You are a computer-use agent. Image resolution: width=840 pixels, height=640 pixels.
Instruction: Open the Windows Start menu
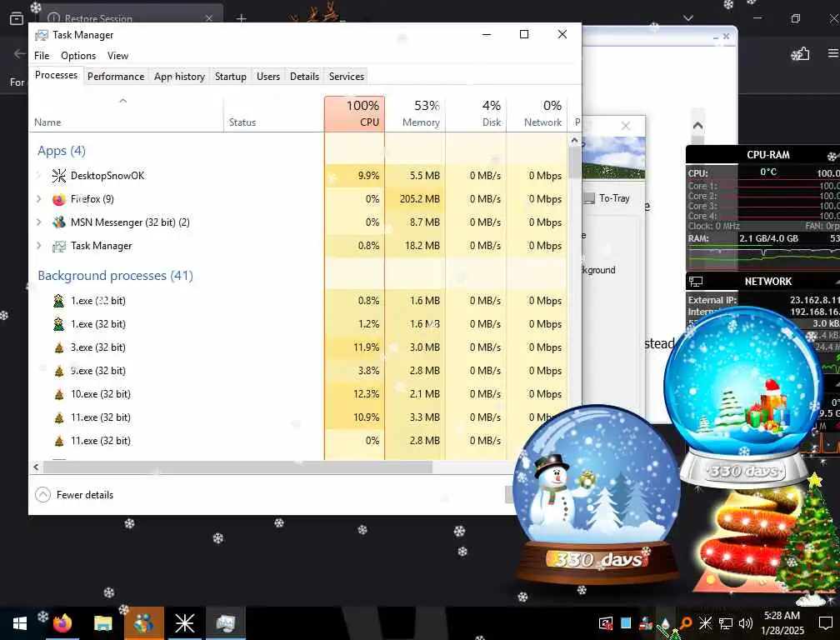(20, 623)
